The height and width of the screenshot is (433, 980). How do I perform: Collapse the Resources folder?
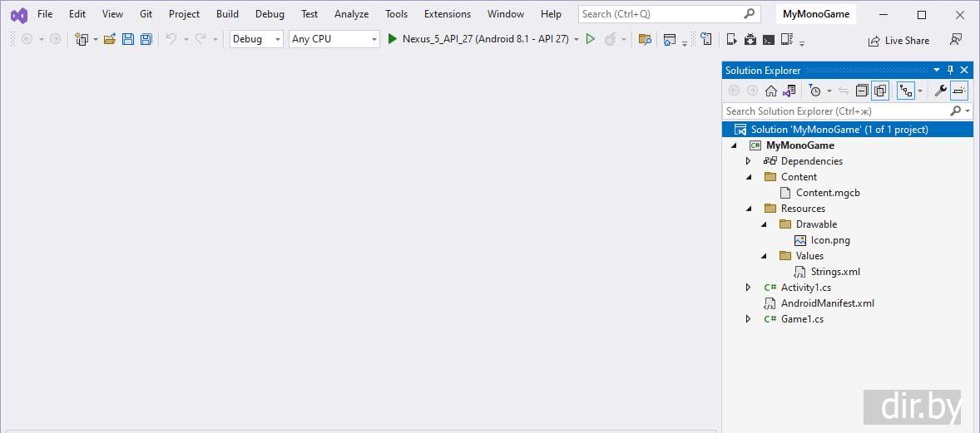[749, 208]
